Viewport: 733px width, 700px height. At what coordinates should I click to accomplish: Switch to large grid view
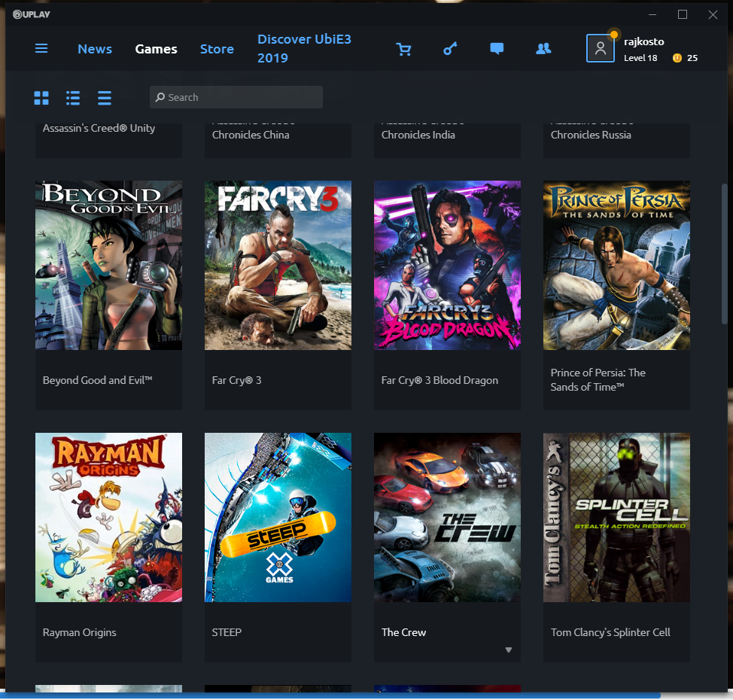(x=41, y=98)
